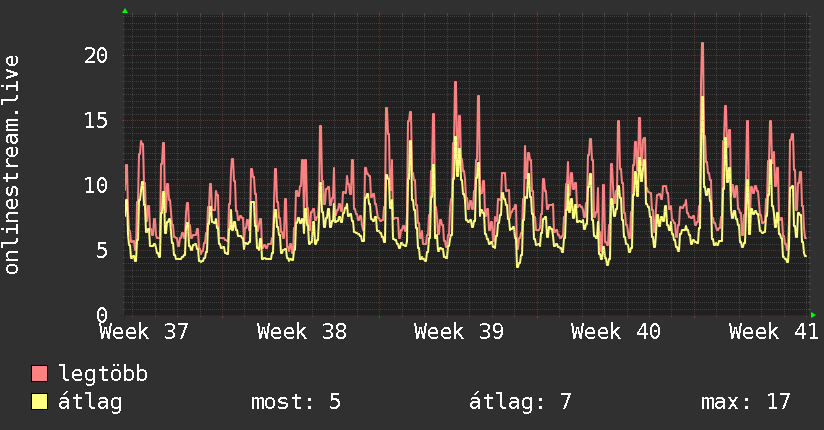
Task: Select the 'legtöbb' legend label
Action: pyautogui.click(x=103, y=374)
